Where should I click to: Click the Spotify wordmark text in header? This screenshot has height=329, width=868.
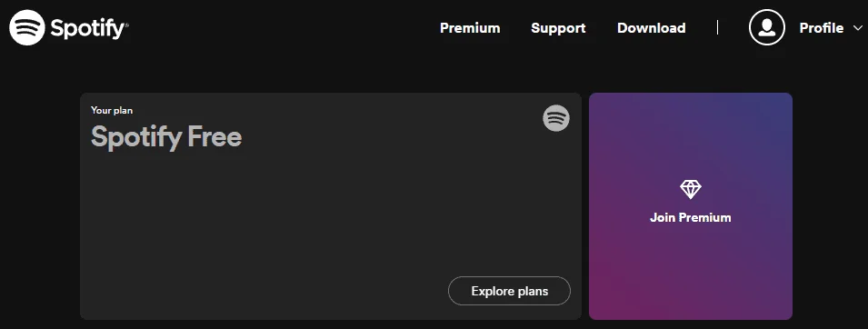[x=88, y=29]
